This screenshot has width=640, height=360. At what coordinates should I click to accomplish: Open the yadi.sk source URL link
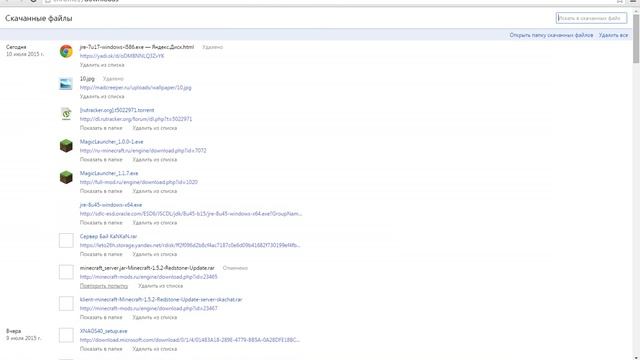[122, 56]
